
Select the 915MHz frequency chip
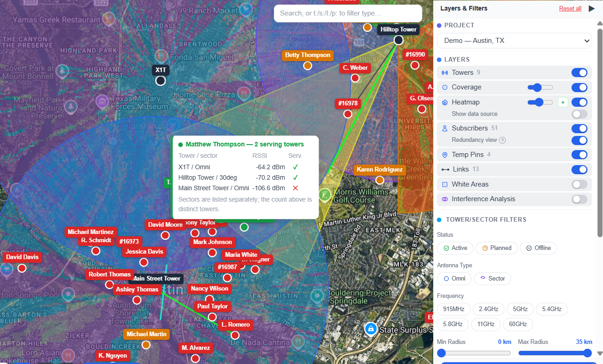tap(453, 309)
